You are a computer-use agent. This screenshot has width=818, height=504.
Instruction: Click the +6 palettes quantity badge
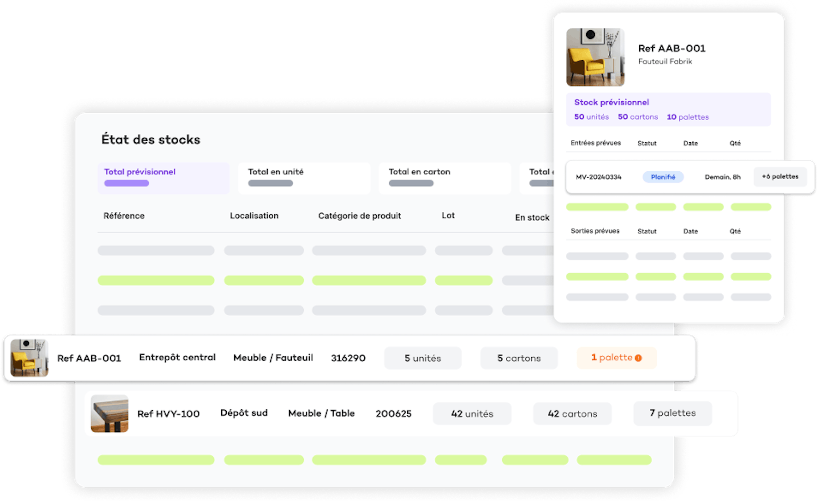point(780,177)
